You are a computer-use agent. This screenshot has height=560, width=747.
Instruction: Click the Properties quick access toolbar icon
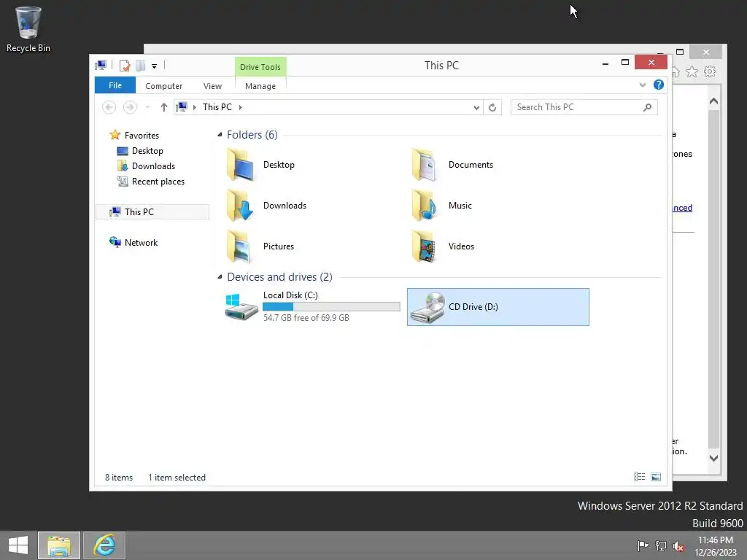point(124,66)
